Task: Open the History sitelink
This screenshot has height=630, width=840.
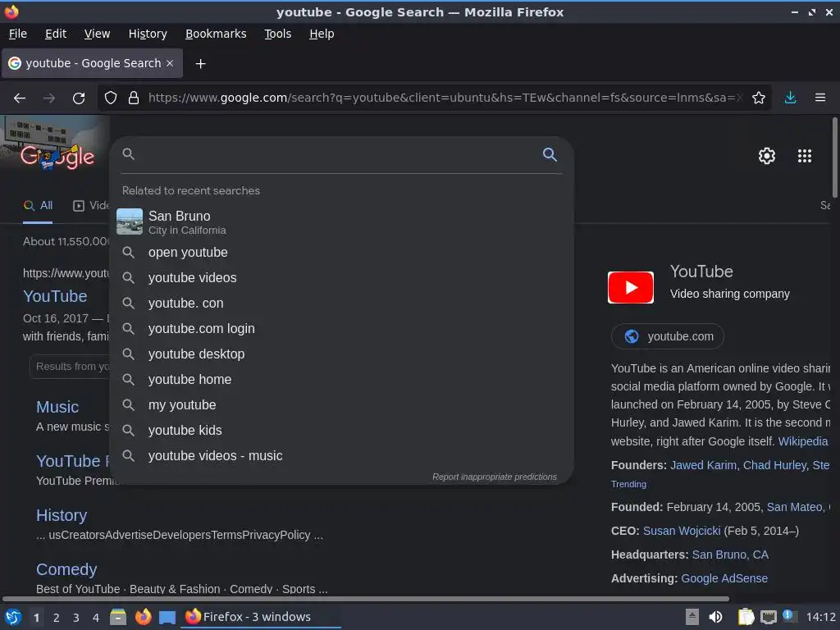Action: pyautogui.click(x=62, y=515)
